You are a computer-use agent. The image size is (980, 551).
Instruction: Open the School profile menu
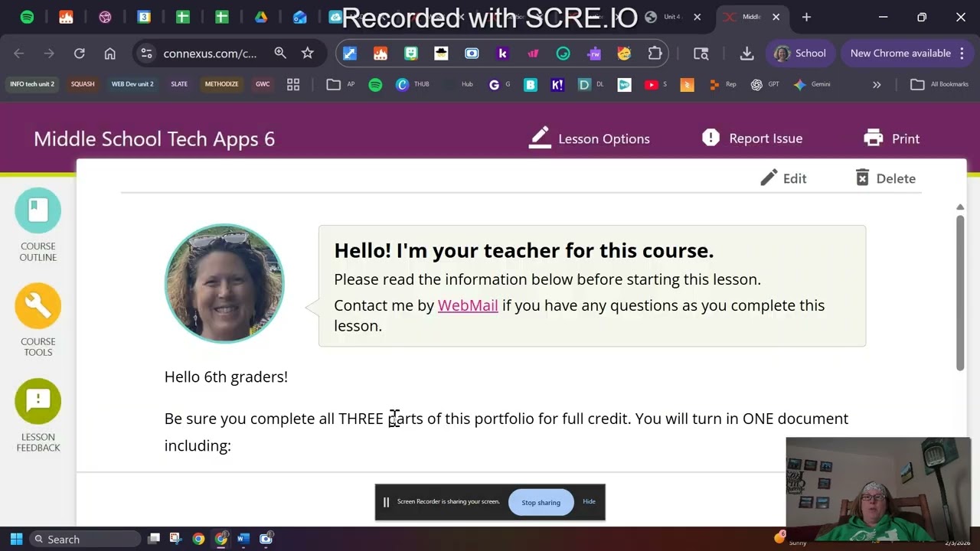point(800,54)
